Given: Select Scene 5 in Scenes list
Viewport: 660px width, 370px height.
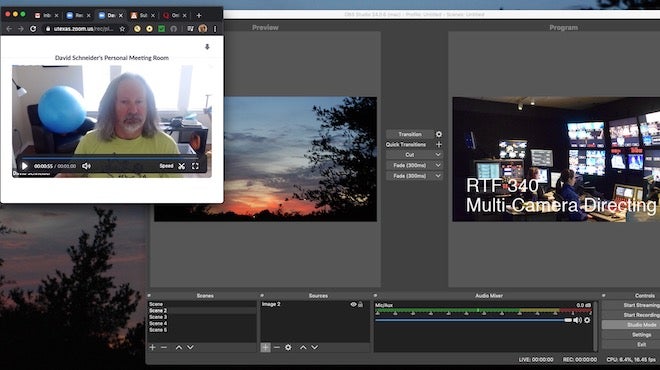Looking at the screenshot, I should tap(202, 330).
